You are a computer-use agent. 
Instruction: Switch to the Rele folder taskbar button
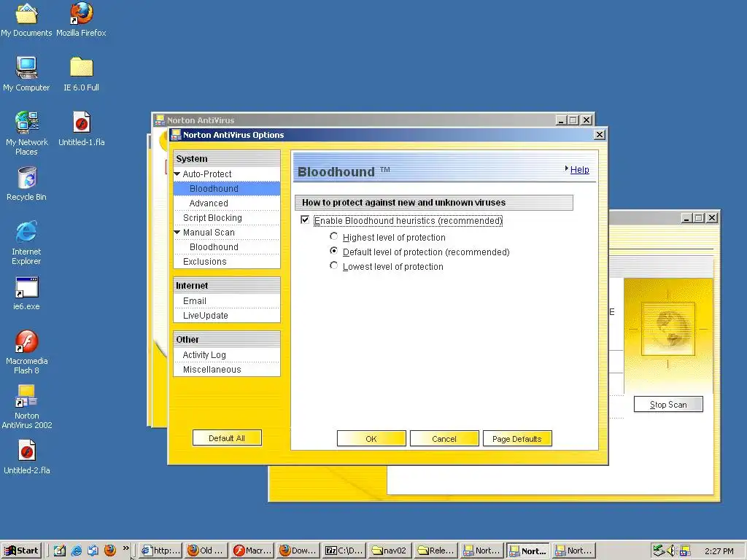pyautogui.click(x=436, y=551)
